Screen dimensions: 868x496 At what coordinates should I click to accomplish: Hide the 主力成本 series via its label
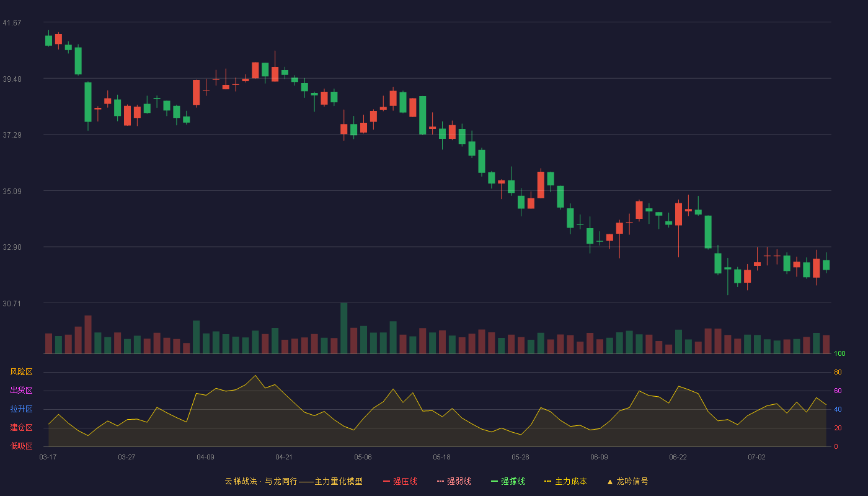click(x=570, y=481)
